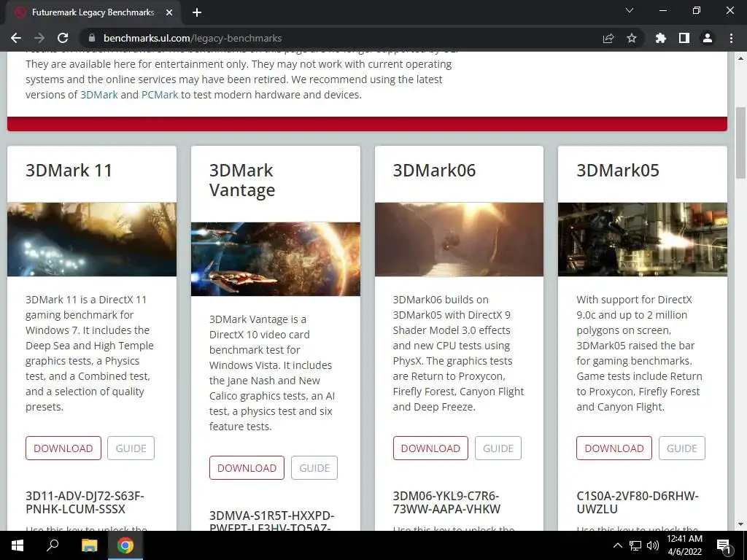Image resolution: width=747 pixels, height=560 pixels.
Task: Select the Futuremark Legacy Benchmarks tab
Action: [x=93, y=12]
